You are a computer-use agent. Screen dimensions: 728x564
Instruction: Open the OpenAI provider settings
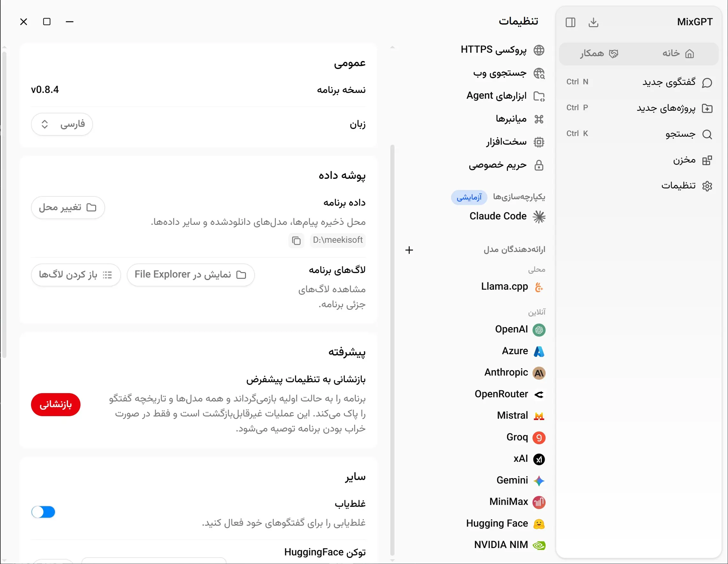pos(520,329)
